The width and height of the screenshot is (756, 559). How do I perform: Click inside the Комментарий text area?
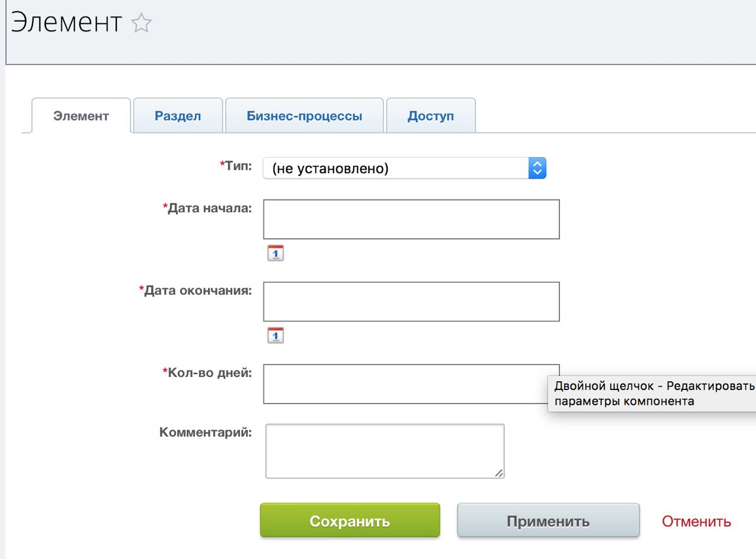point(384,451)
